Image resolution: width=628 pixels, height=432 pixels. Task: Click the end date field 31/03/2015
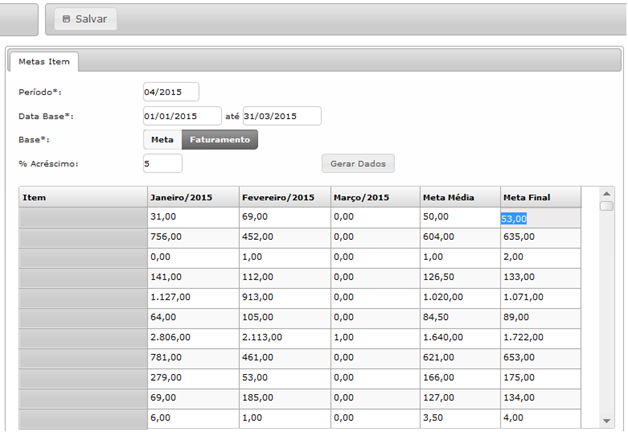click(x=282, y=116)
